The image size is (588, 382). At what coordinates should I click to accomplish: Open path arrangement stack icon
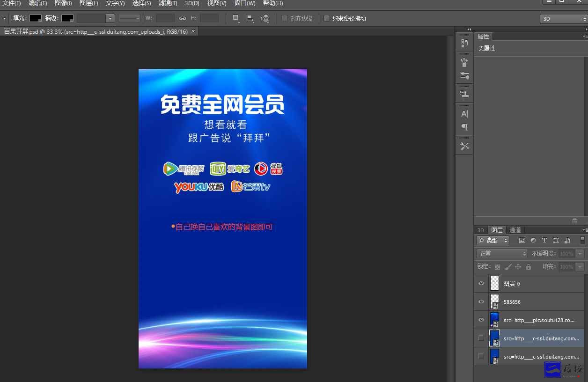(x=265, y=18)
